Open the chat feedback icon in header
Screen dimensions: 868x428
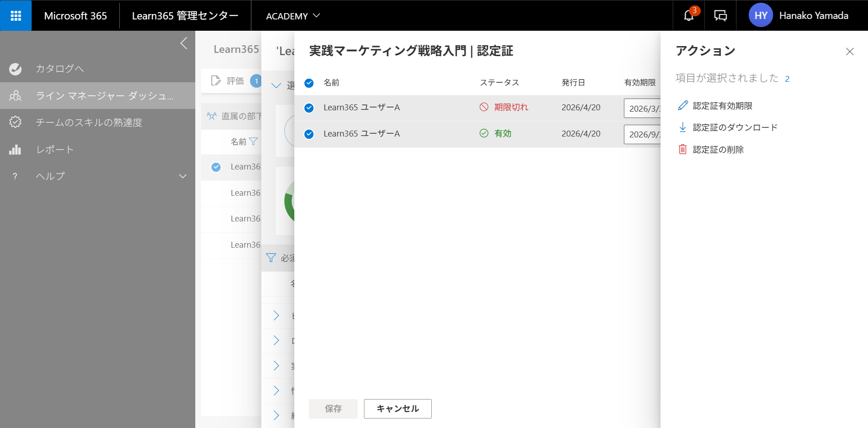pos(720,16)
